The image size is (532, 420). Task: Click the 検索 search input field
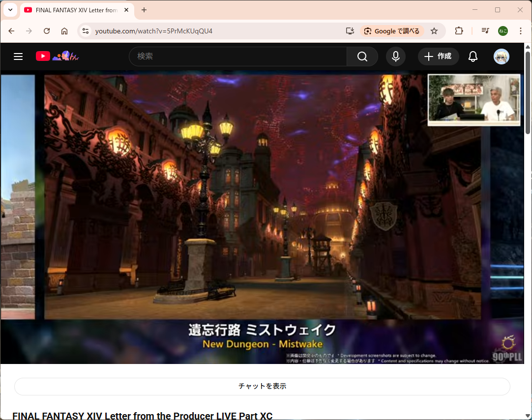coord(237,56)
